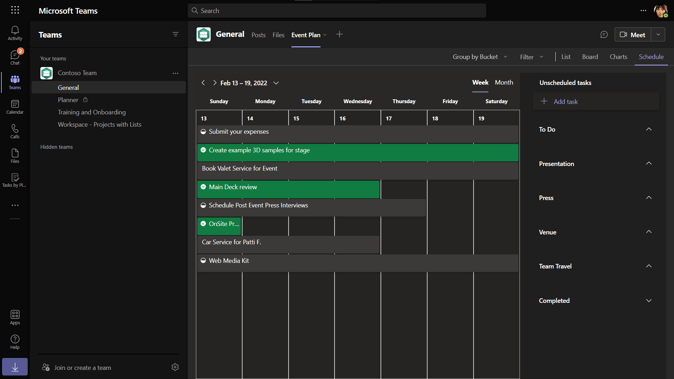This screenshot has height=379, width=674.
Task: Mark Schedule Post Event Press Interviews complete
Action: point(203,205)
